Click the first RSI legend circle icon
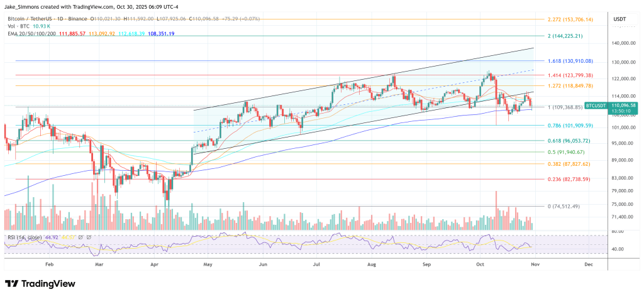Image resolution: width=644 pixels, height=297 pixels. click(x=80, y=238)
